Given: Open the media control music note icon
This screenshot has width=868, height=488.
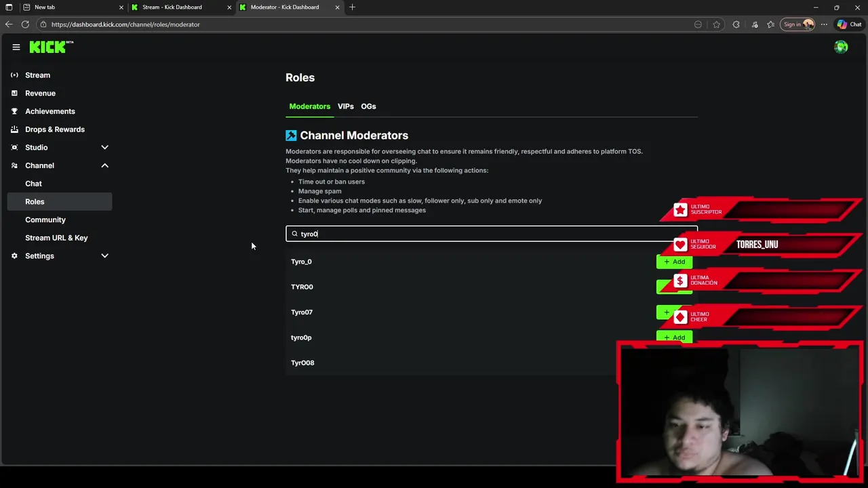Looking at the screenshot, I should pyautogui.click(x=755, y=24).
